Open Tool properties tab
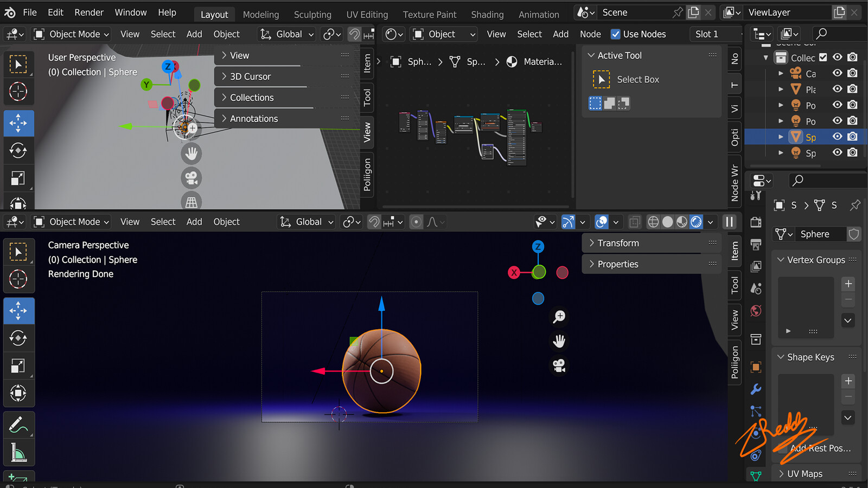 pos(756,196)
